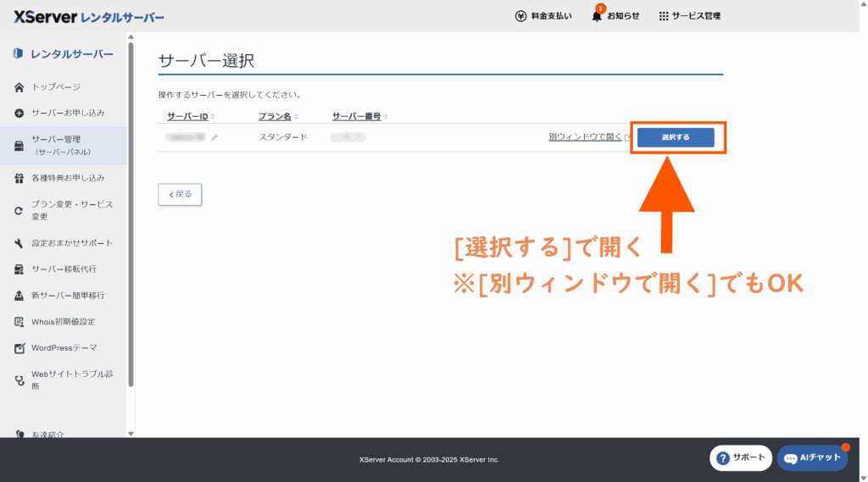
Task: Click the 別ウィンドウで開く link
Action: point(585,136)
